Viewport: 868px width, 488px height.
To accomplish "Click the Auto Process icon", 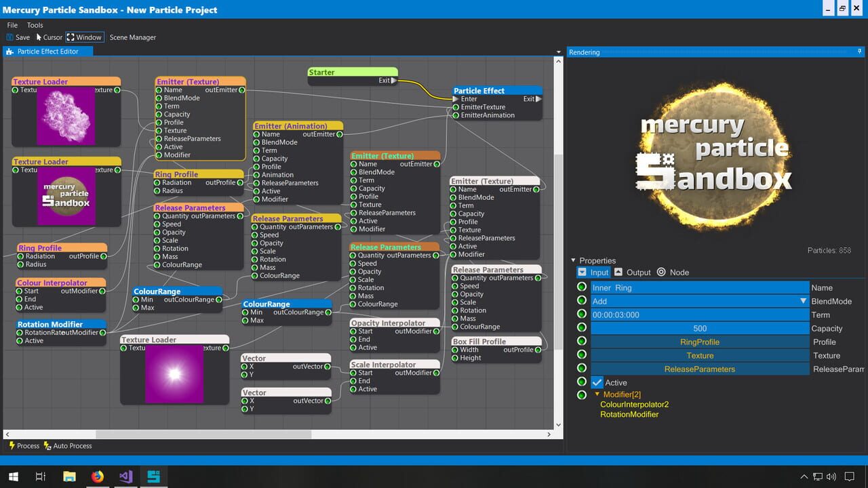I will pyautogui.click(x=47, y=446).
